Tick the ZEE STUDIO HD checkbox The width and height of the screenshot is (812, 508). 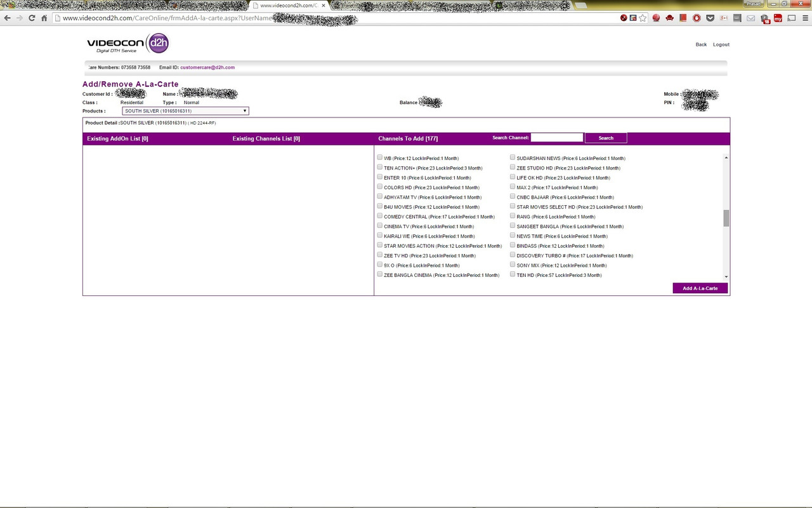[513, 168]
